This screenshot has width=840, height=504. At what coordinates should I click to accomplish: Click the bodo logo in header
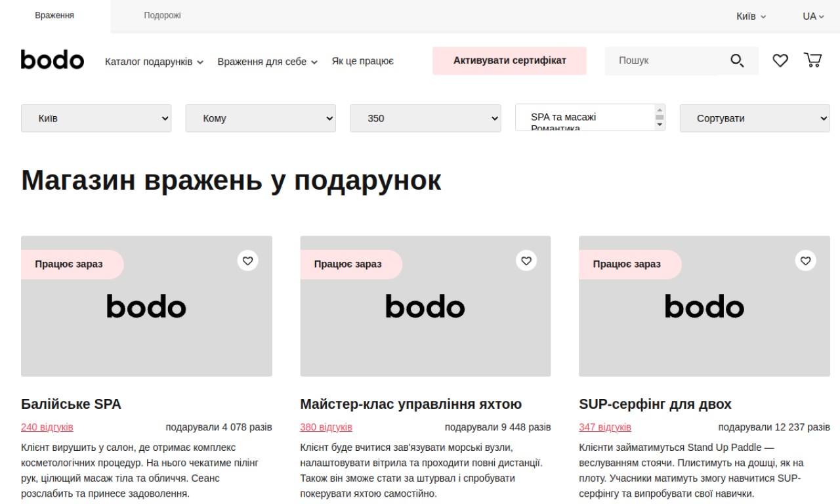[52, 60]
